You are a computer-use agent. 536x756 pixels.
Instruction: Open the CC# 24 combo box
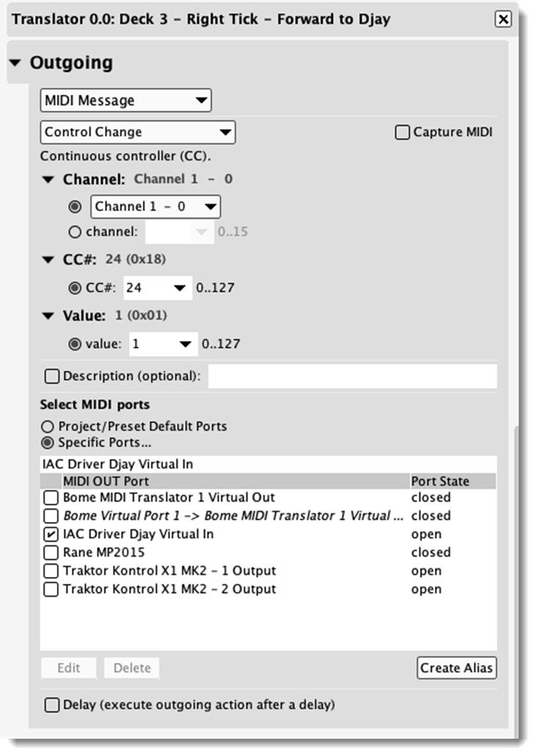coord(179,288)
